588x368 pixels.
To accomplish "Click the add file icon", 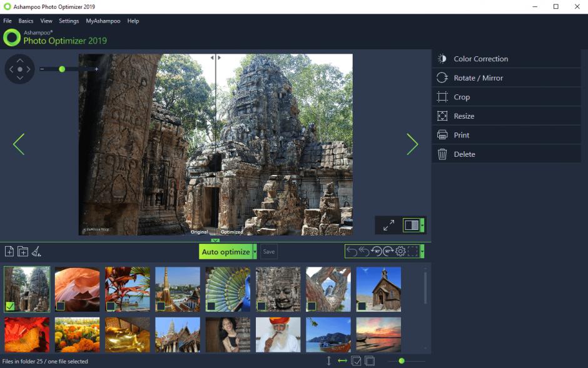I will pos(9,252).
